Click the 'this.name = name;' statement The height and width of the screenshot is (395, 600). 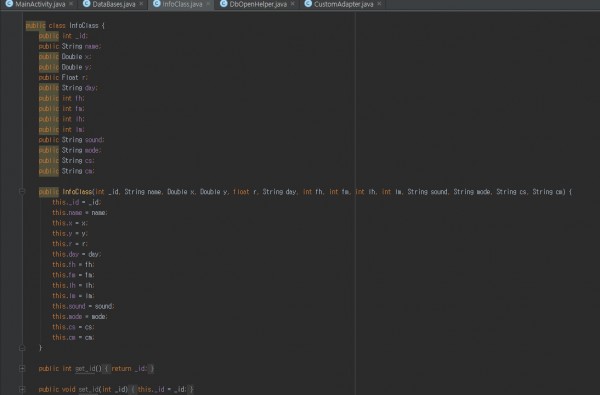pyautogui.click(x=80, y=212)
